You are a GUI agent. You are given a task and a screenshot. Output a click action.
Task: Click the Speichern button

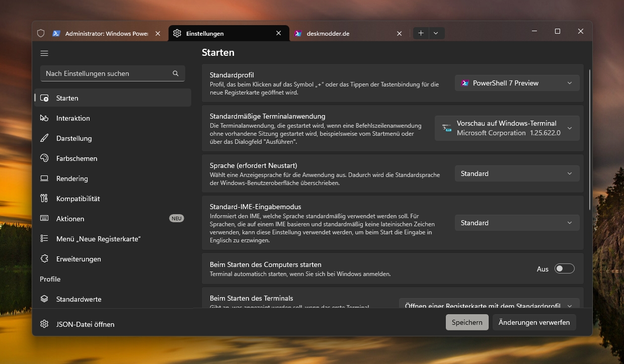[467, 322]
